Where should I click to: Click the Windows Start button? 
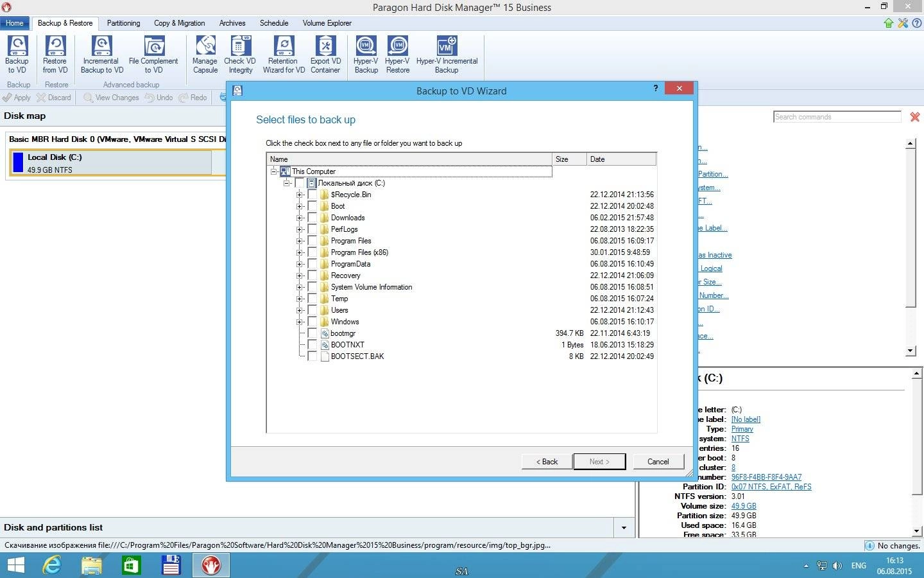click(x=15, y=565)
